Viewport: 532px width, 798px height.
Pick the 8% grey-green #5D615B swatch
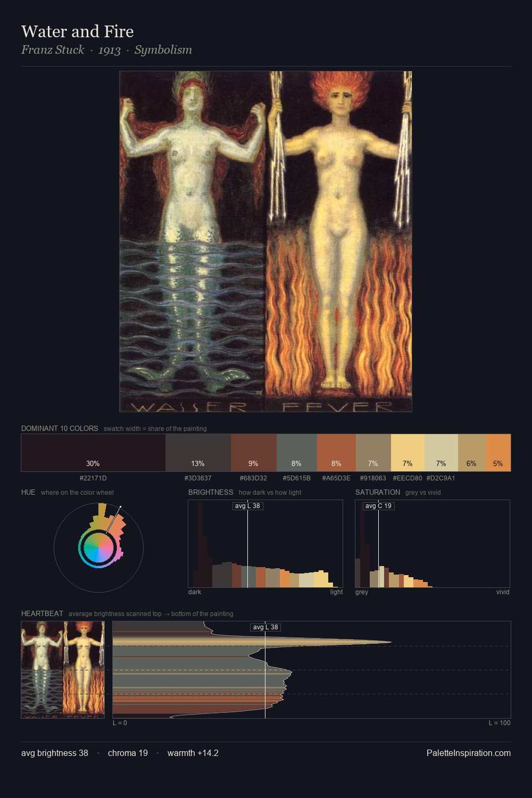coord(297,453)
